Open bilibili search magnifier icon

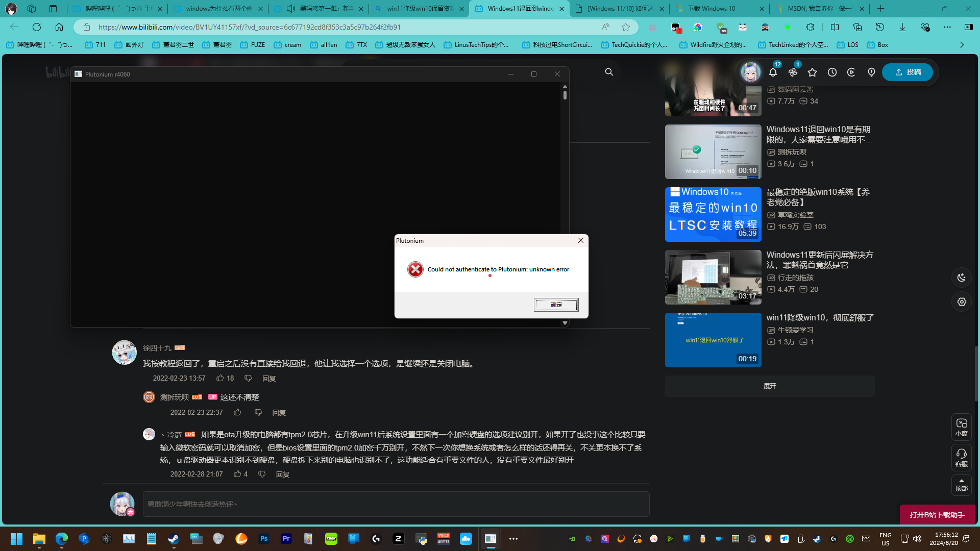tap(609, 72)
